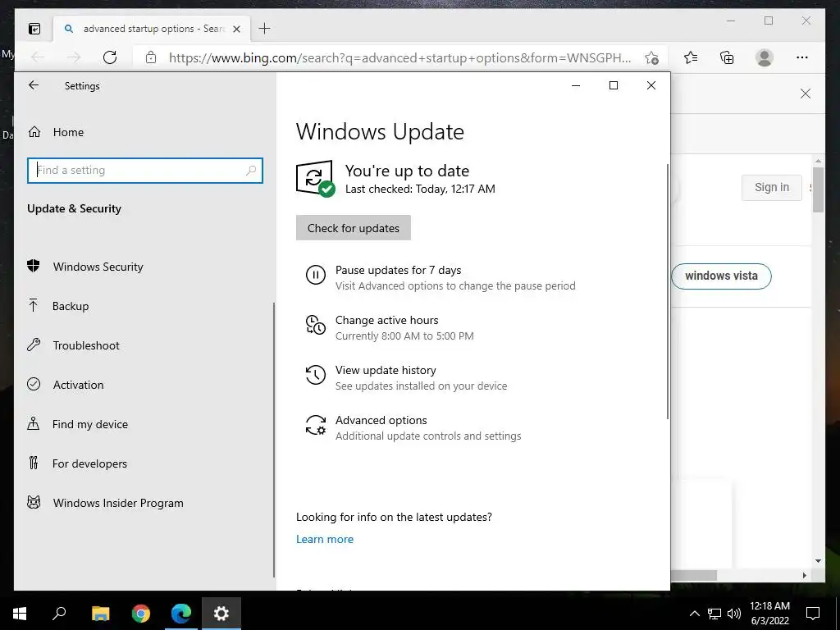Click the Edge page vertical scrollbar

pos(818,190)
